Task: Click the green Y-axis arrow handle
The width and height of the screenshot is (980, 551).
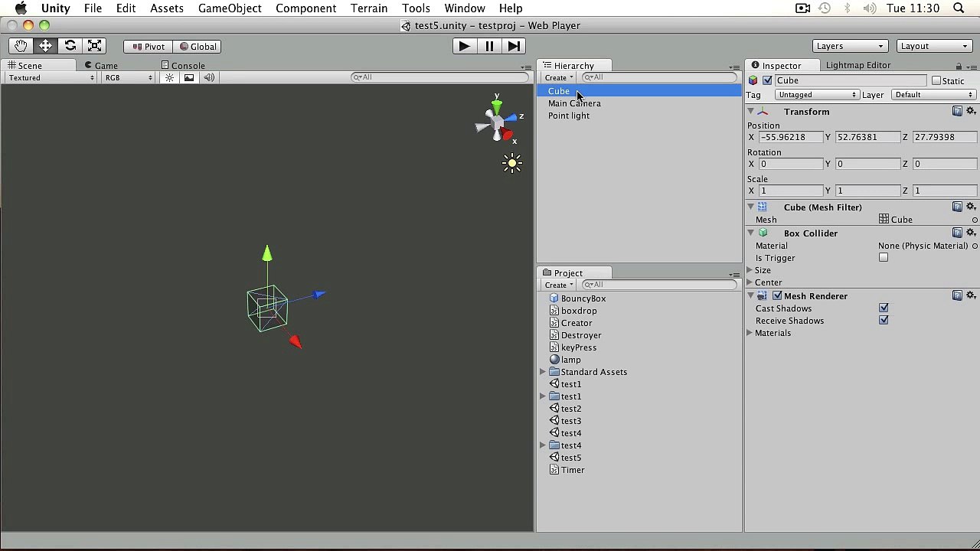Action: click(267, 253)
